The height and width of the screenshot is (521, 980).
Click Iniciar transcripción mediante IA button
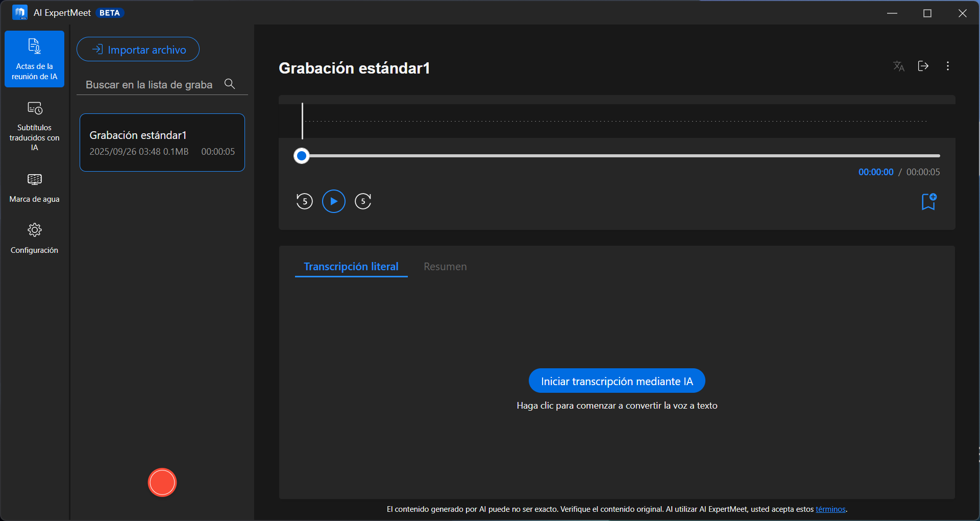[x=617, y=381]
